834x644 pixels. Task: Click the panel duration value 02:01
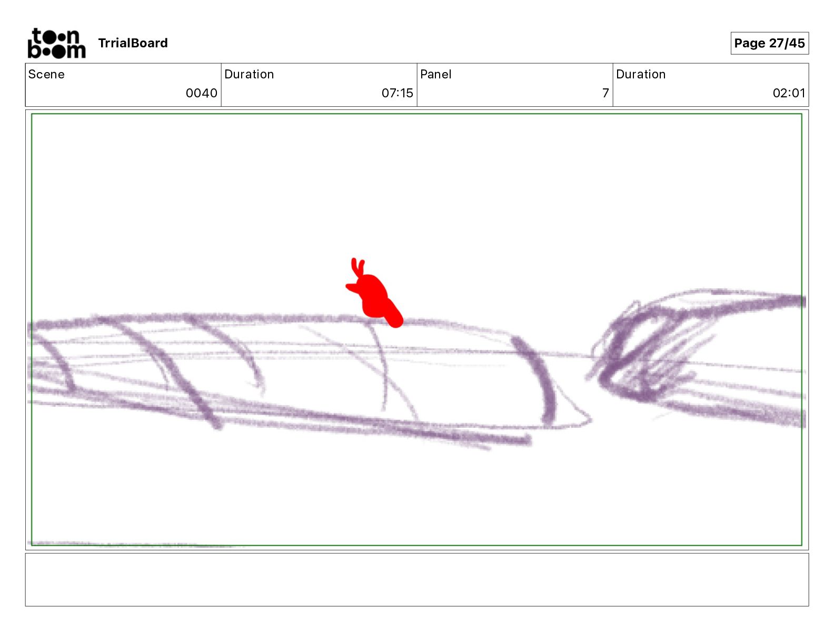coord(789,93)
